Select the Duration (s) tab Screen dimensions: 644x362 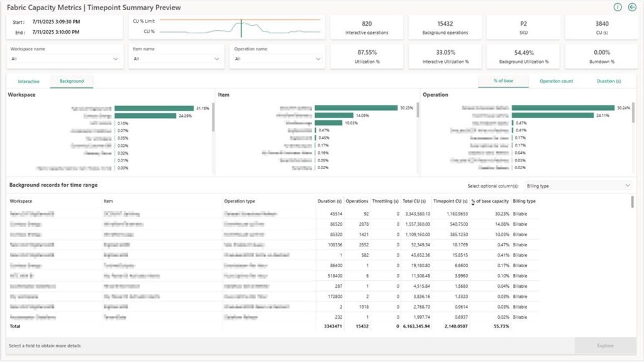[609, 81]
